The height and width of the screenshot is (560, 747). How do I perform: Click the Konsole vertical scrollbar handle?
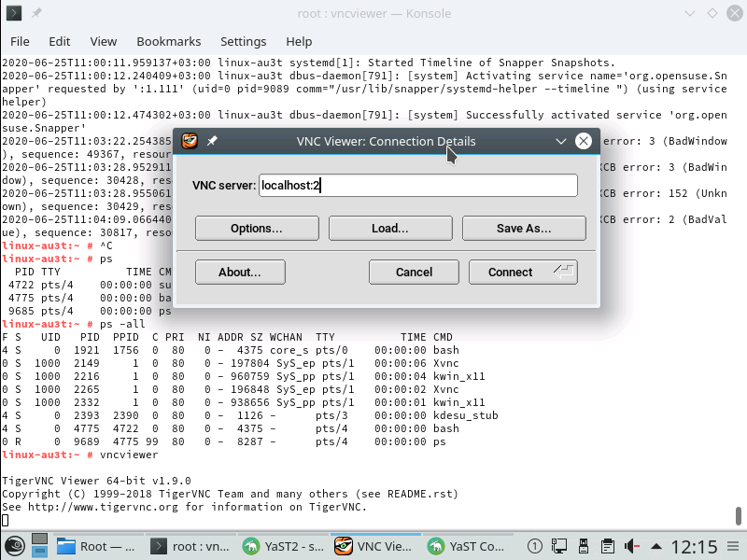click(738, 516)
